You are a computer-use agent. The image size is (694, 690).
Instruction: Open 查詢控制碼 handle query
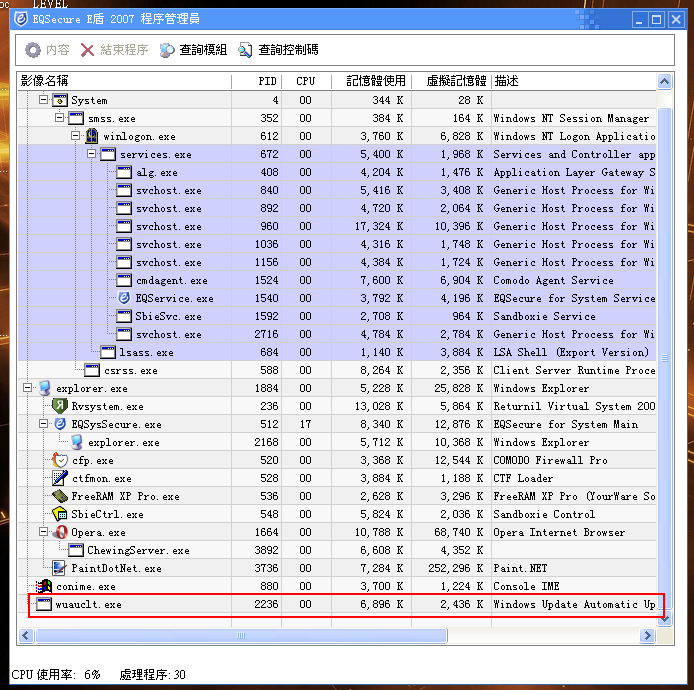(x=278, y=50)
